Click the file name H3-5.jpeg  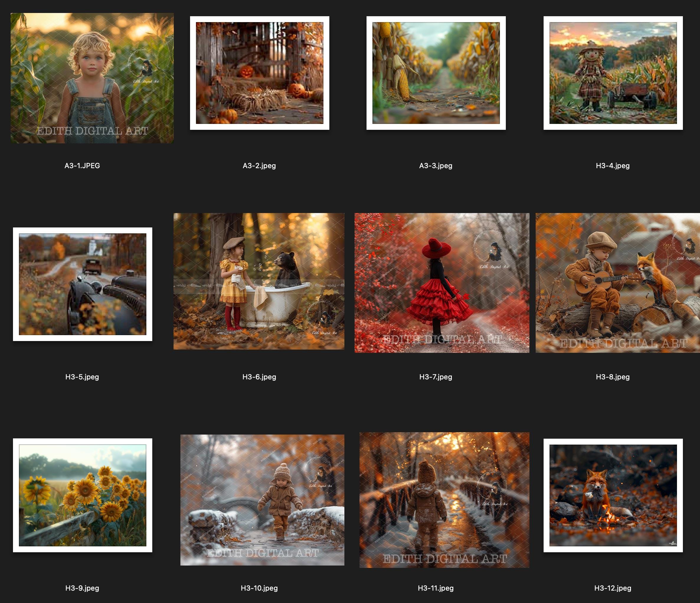82,377
